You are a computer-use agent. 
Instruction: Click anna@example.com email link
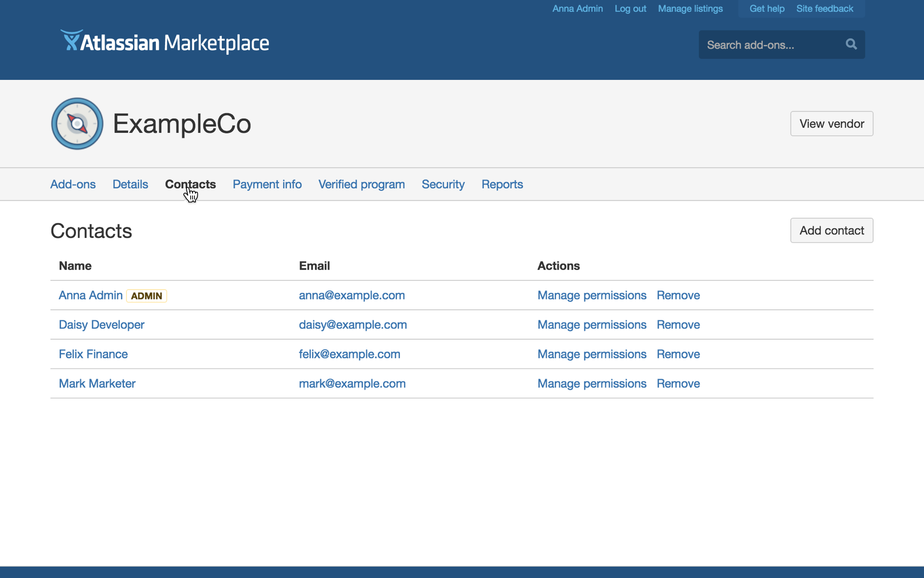(x=351, y=295)
